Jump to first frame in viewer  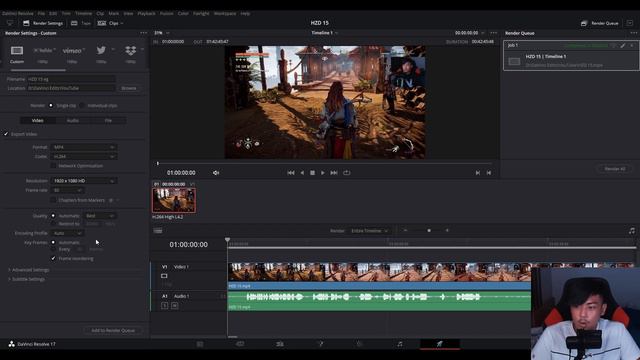point(291,173)
